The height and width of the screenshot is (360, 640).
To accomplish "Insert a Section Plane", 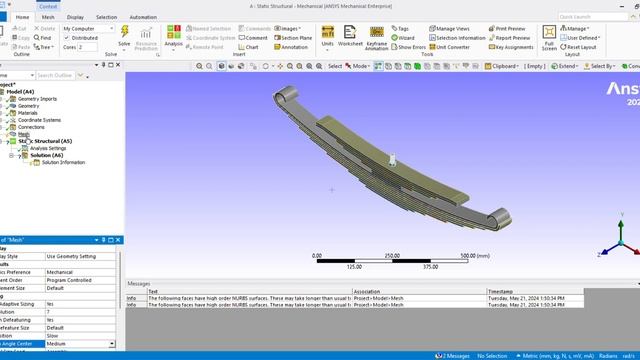I will tap(293, 38).
